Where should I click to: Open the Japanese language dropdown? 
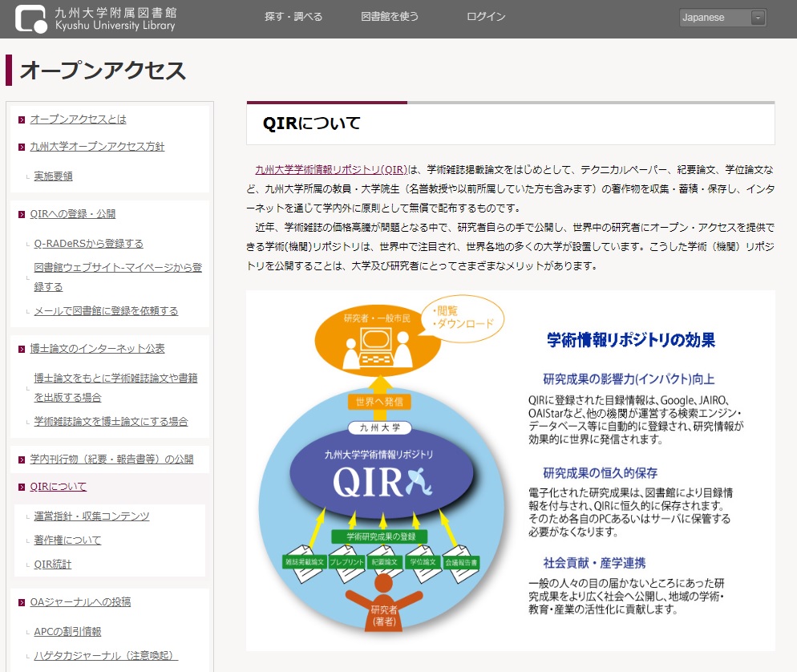[x=722, y=18]
